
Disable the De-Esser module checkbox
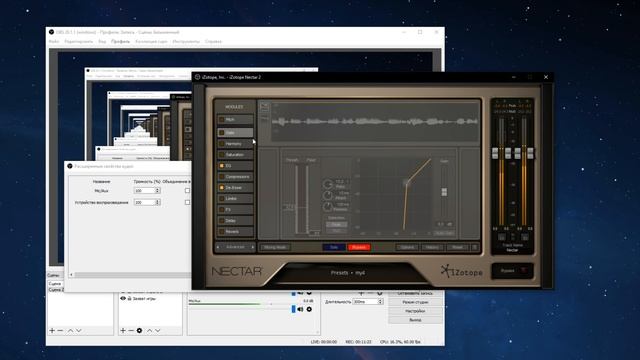click(222, 188)
